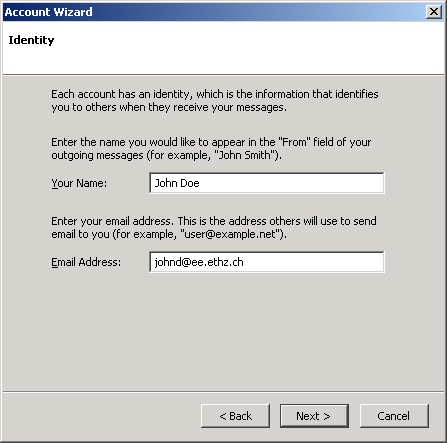Click the line containing "John Smith" example
447x443 pixels.
tap(166, 155)
